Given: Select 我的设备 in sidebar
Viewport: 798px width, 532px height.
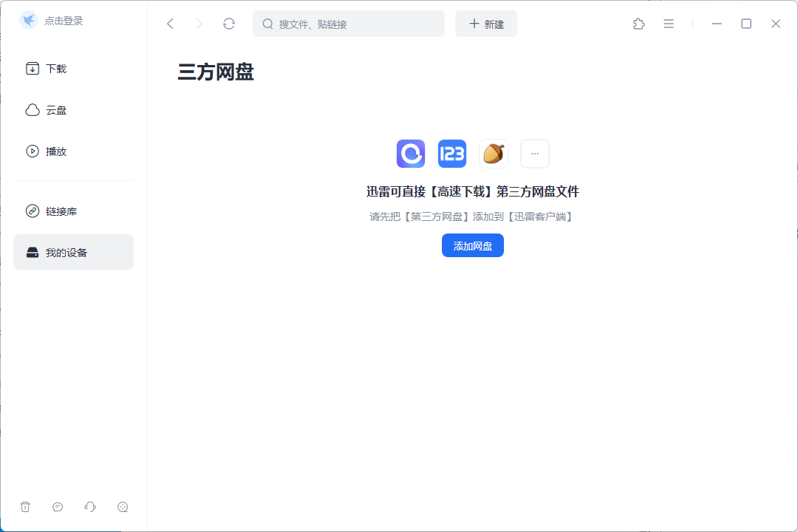Looking at the screenshot, I should (73, 252).
